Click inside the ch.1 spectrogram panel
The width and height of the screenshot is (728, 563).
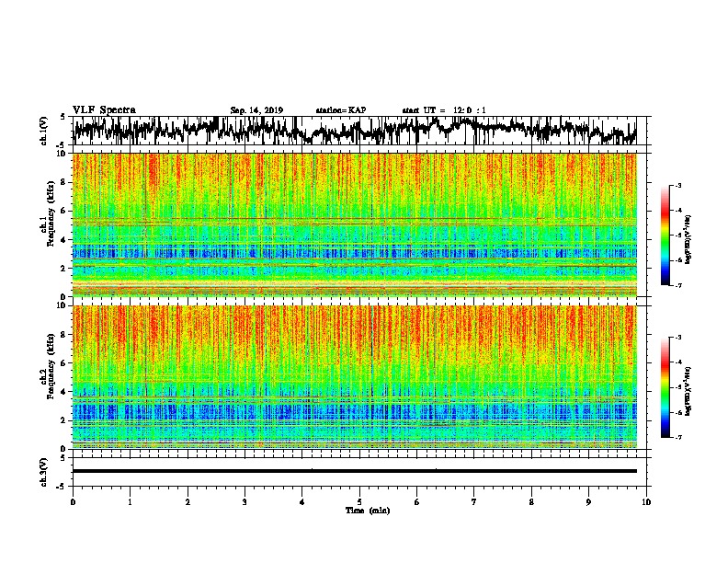(x=354, y=224)
